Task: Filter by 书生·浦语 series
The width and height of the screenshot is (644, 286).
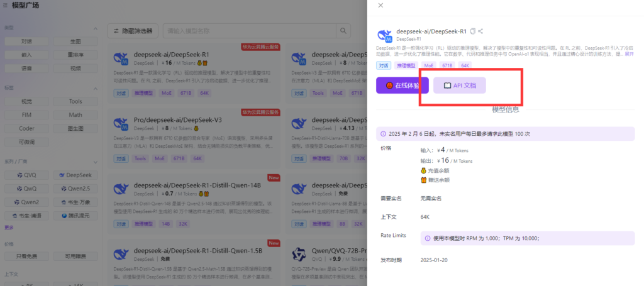Action: pos(26,216)
